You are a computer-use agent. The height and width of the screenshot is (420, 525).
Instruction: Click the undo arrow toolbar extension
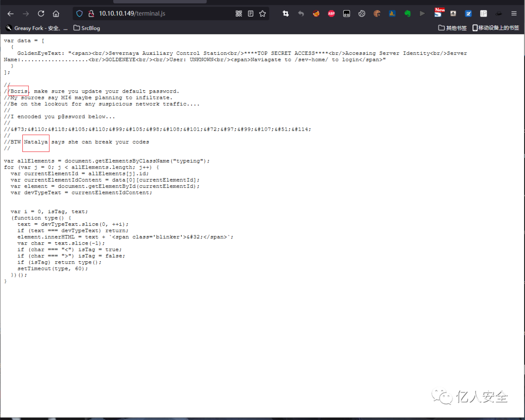tap(301, 14)
